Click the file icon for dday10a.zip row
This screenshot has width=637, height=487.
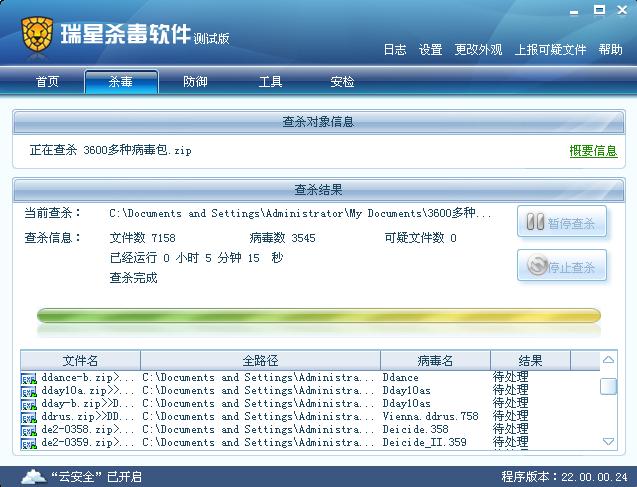coord(29,392)
